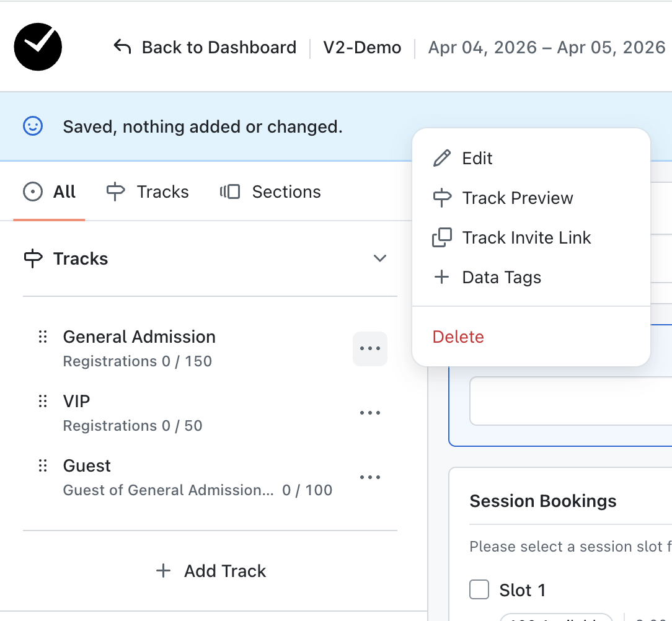This screenshot has width=672, height=621.
Task: Choose Track Invite Link menu option
Action: pyautogui.click(x=526, y=238)
